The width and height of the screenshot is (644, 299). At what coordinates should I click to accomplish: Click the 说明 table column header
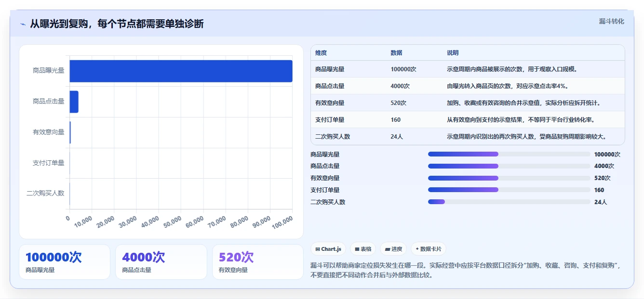pyautogui.click(x=453, y=53)
